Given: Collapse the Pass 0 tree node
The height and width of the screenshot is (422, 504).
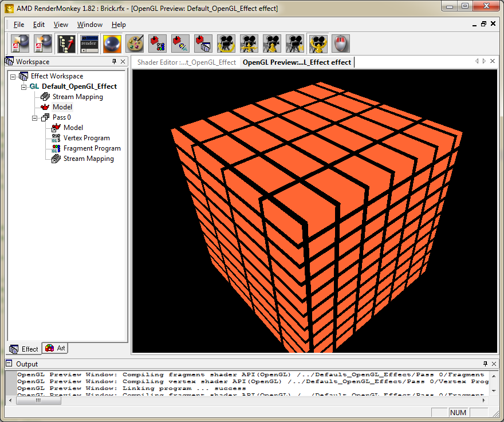Looking at the screenshot, I should point(34,117).
